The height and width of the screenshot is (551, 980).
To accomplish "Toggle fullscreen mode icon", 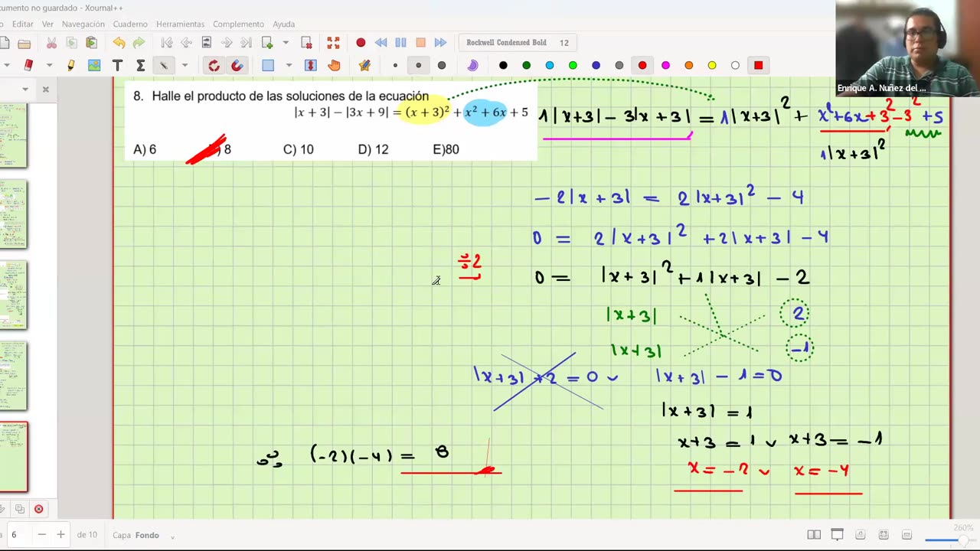I will [x=333, y=43].
